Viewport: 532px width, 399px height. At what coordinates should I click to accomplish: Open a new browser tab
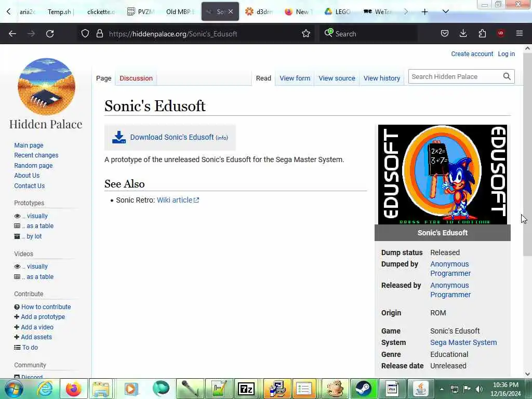pyautogui.click(x=424, y=12)
